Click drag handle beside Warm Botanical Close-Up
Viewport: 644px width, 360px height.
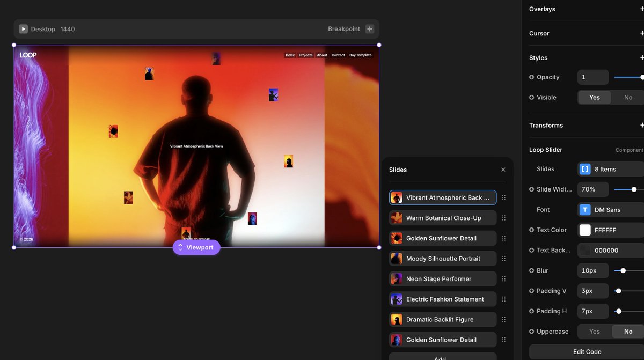503,218
